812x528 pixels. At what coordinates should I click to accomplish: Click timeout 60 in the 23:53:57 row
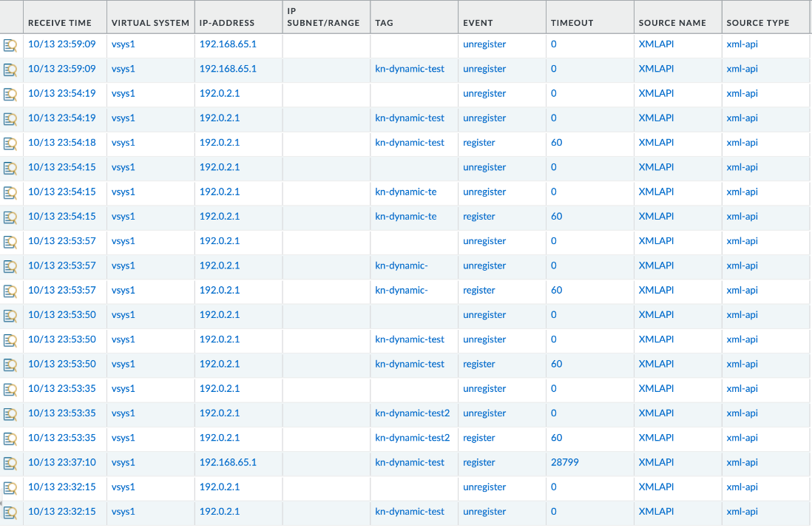coord(556,290)
